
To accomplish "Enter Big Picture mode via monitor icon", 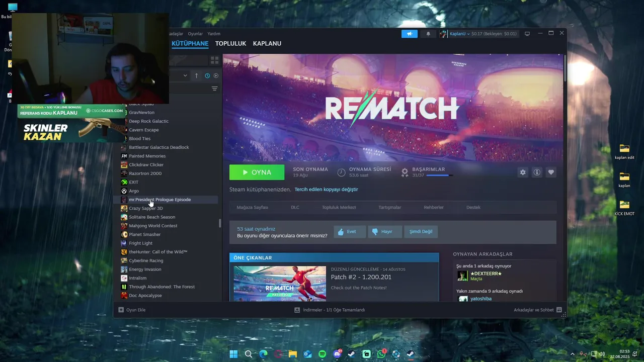I will click(x=527, y=34).
